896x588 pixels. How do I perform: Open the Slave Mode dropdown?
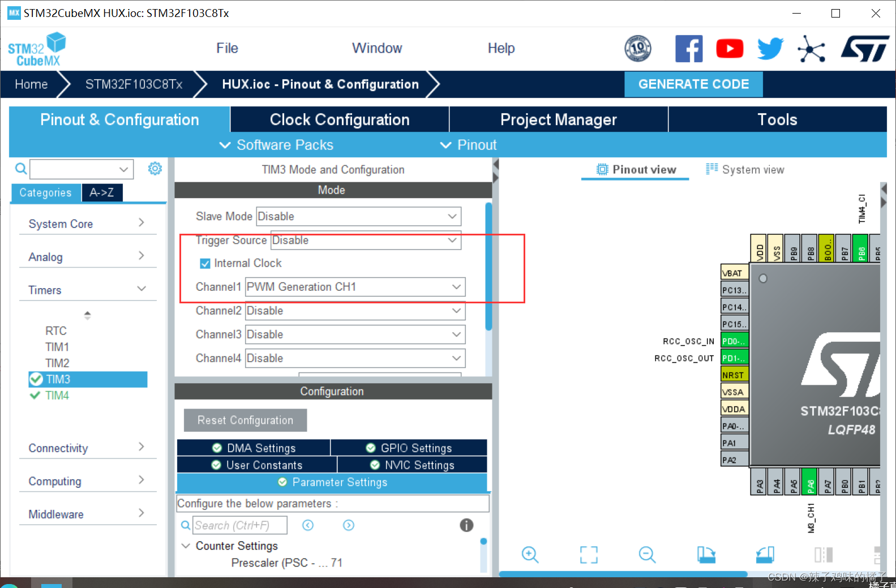[x=359, y=216]
